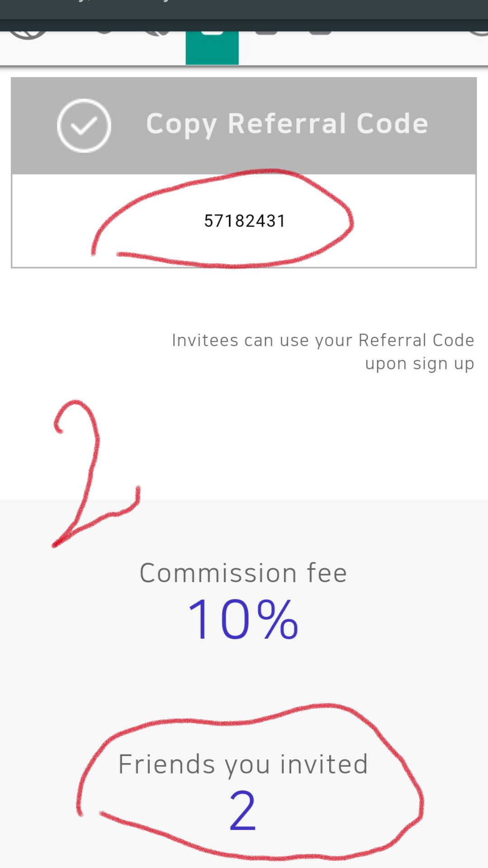Open the teal highlighted active tab
Screen dimensions: 488x868
coord(212,47)
